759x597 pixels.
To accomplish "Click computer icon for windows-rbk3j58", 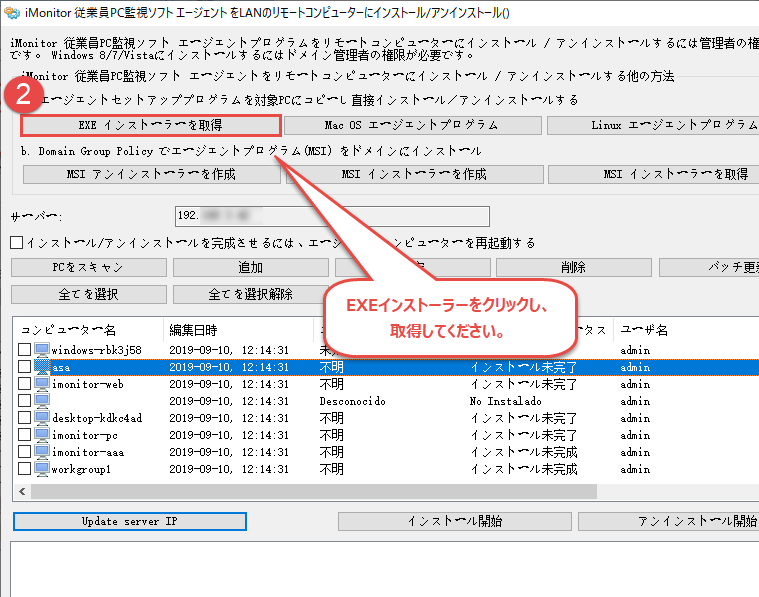I will (x=42, y=350).
